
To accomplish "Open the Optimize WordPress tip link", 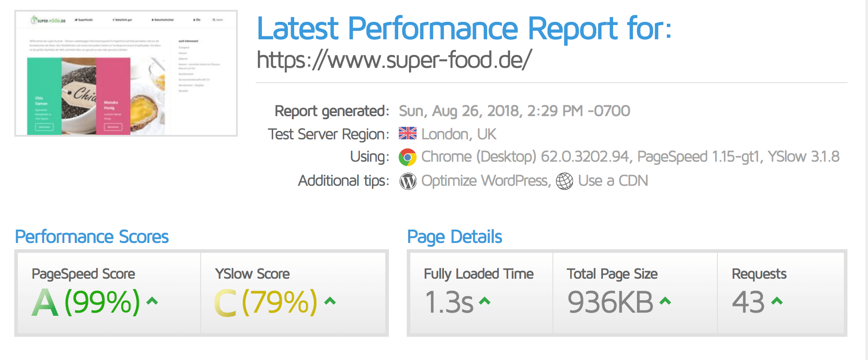I will coord(485,181).
